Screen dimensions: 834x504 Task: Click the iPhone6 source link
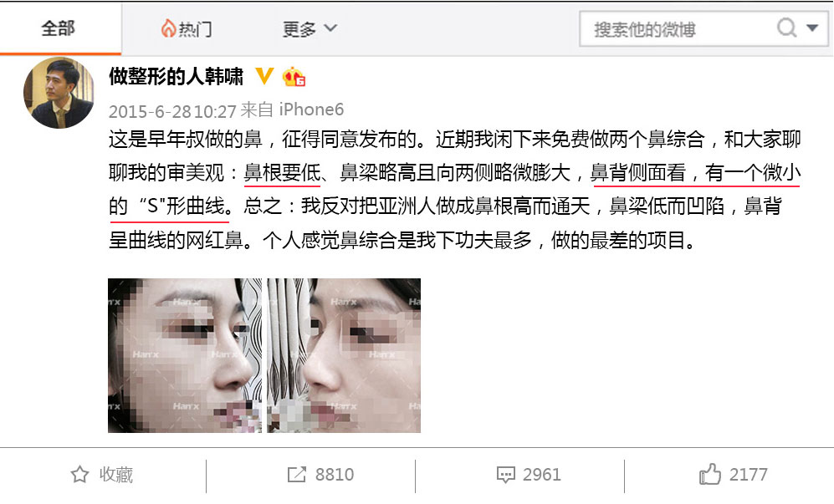coord(311,109)
